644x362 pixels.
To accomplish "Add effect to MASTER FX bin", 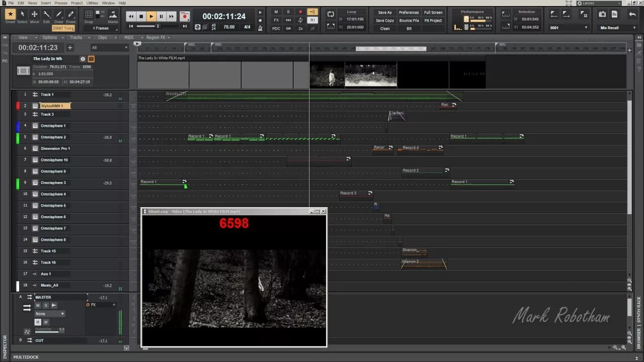I will click(114, 305).
